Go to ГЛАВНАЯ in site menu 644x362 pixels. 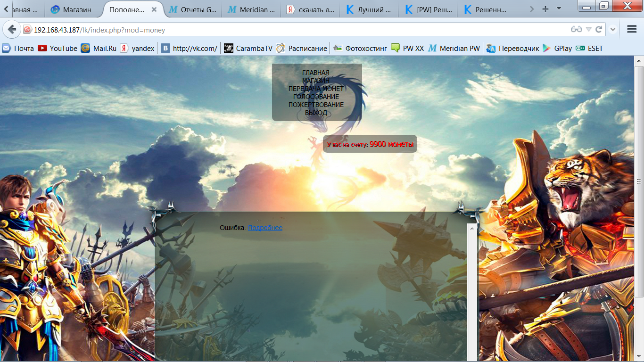pyautogui.click(x=316, y=73)
